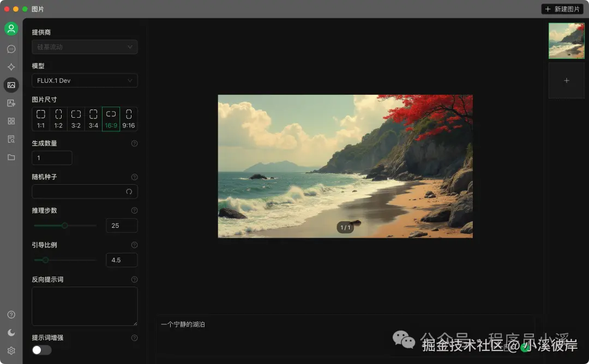The image size is (589, 364).
Task: Click the help question mark near 生成数量
Action: [134, 143]
